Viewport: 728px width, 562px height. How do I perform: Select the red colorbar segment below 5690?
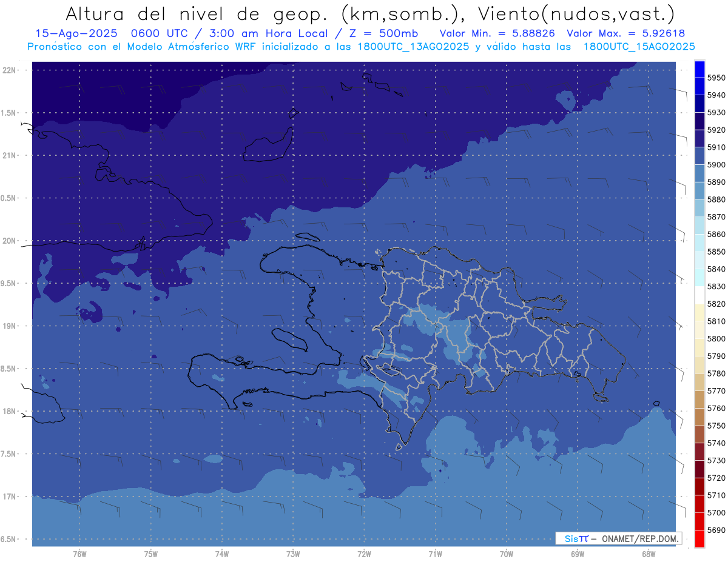(x=699, y=538)
